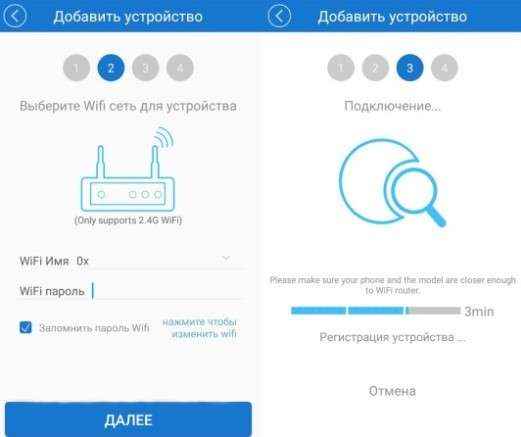Go back from right Добавить устройство screen

pyautogui.click(x=279, y=16)
